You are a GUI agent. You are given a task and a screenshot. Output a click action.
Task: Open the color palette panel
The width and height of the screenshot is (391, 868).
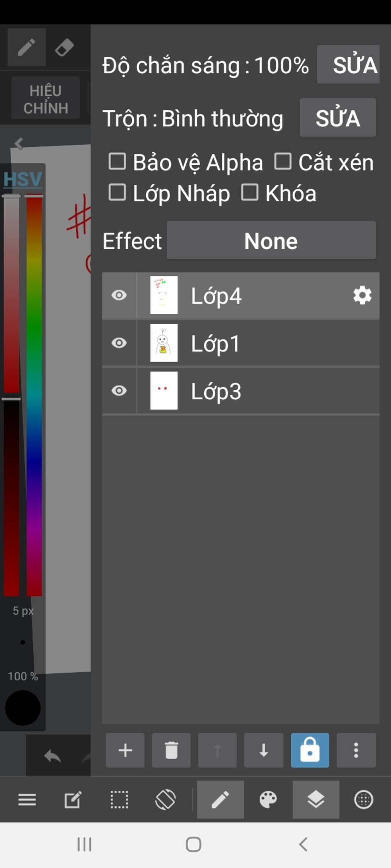268,799
